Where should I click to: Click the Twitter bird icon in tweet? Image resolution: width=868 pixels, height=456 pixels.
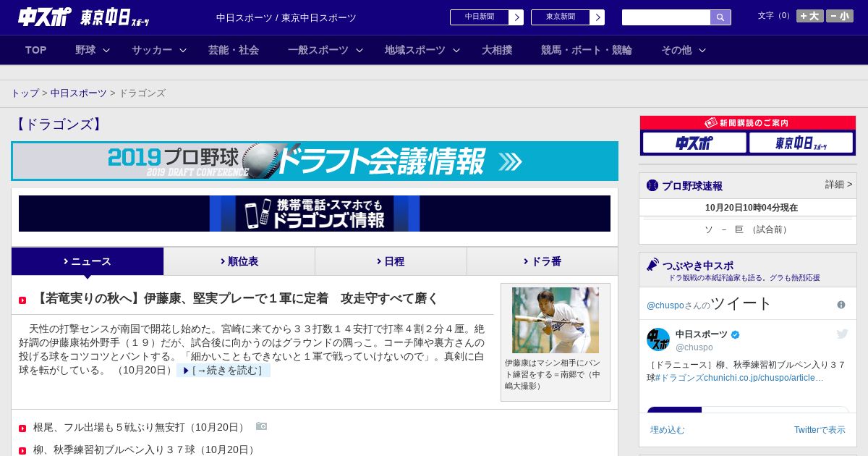[842, 334]
